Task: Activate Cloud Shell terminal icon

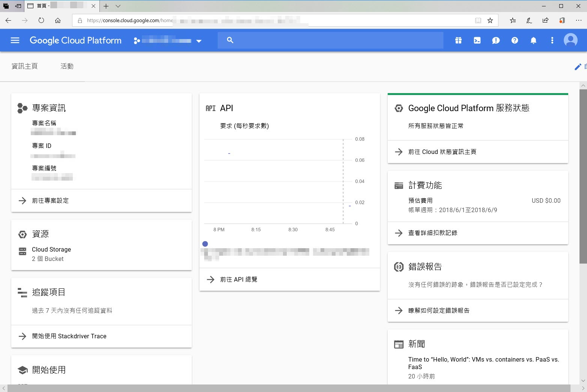Action: pos(477,40)
